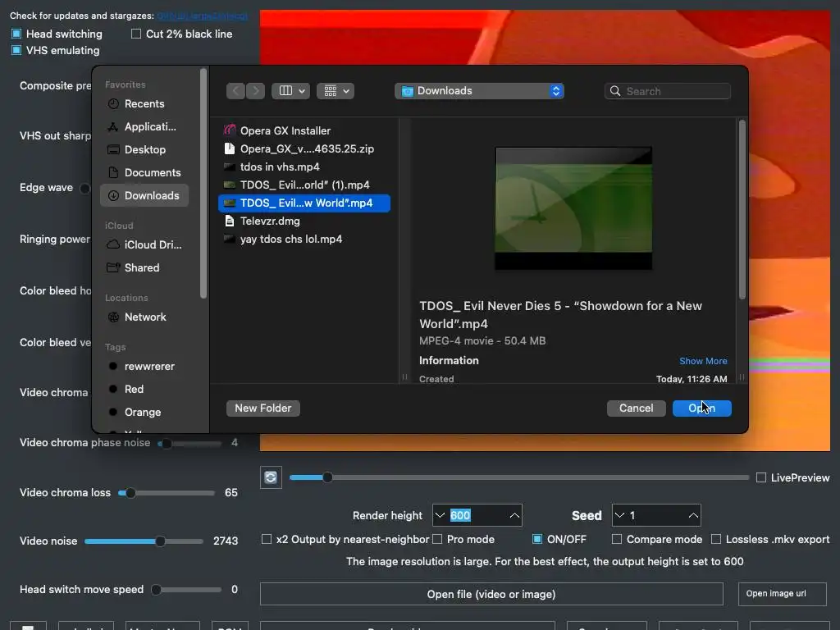Toggle the ON/OFF checkbox
This screenshot has width=840, height=630.
537,539
